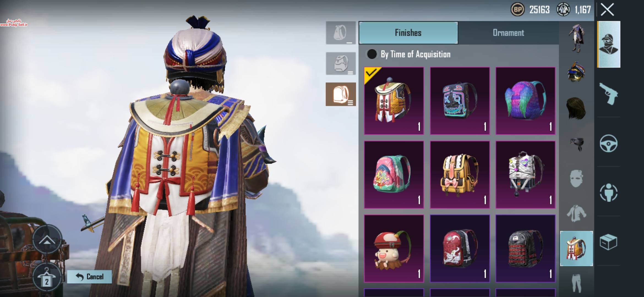Select the brown hair item slot
This screenshot has width=644, height=297.
click(576, 108)
